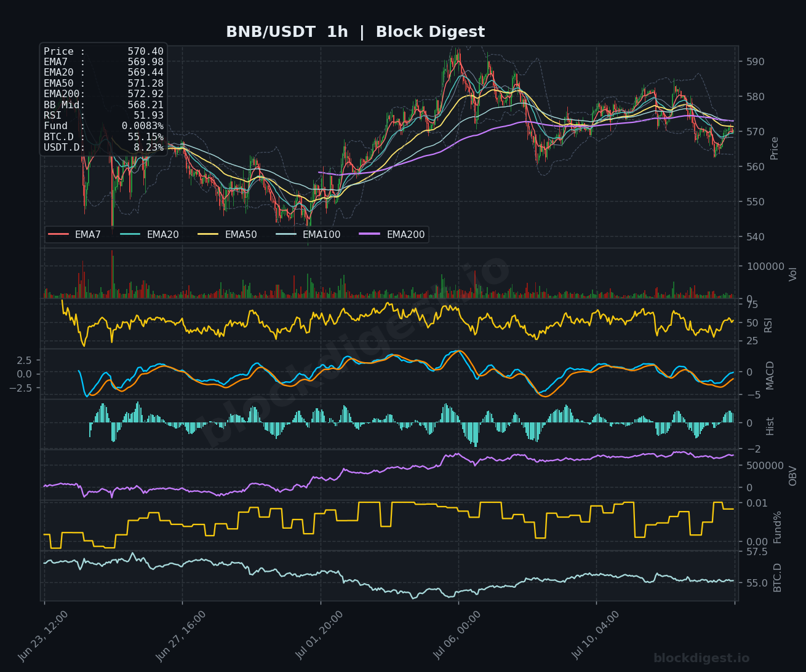The image size is (806, 672).
Task: Click the OBV axis title
Action: (x=792, y=476)
